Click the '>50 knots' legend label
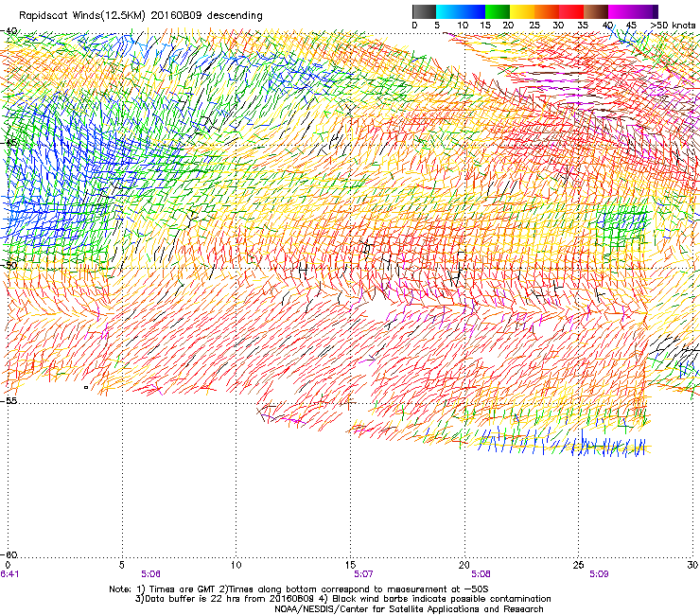Screen dimensions: 700x615 (x=673, y=26)
